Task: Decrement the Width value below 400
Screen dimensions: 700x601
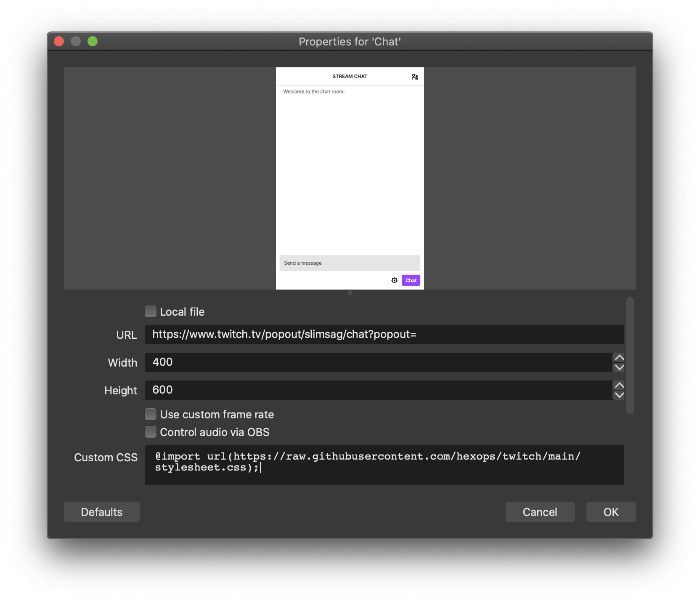Action: pyautogui.click(x=618, y=368)
